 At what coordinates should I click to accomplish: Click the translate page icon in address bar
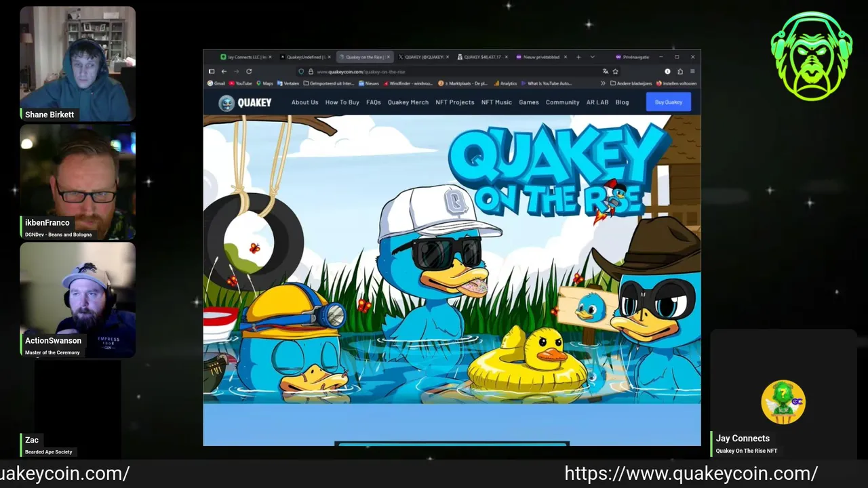pyautogui.click(x=605, y=71)
